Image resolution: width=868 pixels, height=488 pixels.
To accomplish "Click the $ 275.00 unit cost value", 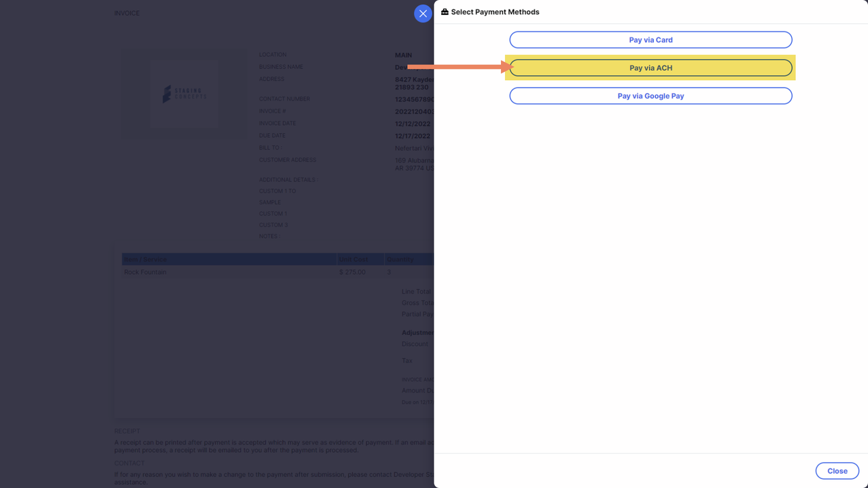I will [352, 272].
